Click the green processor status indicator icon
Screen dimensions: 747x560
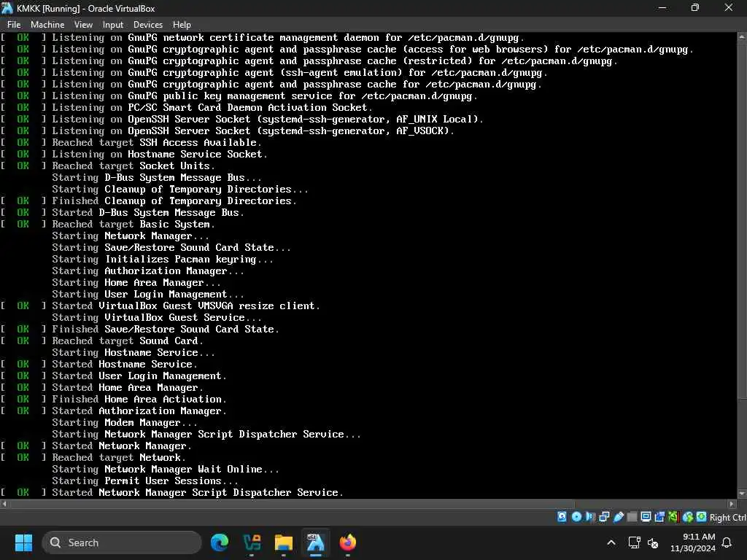tap(673, 517)
